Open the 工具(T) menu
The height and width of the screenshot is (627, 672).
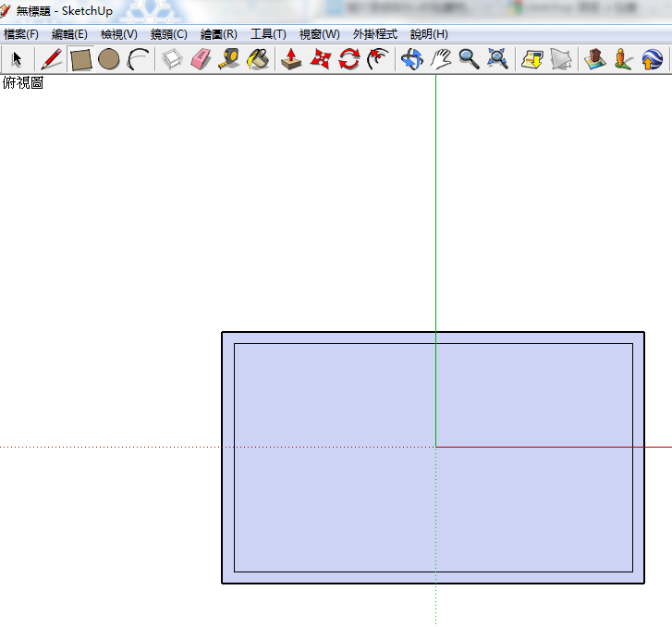pos(268,34)
